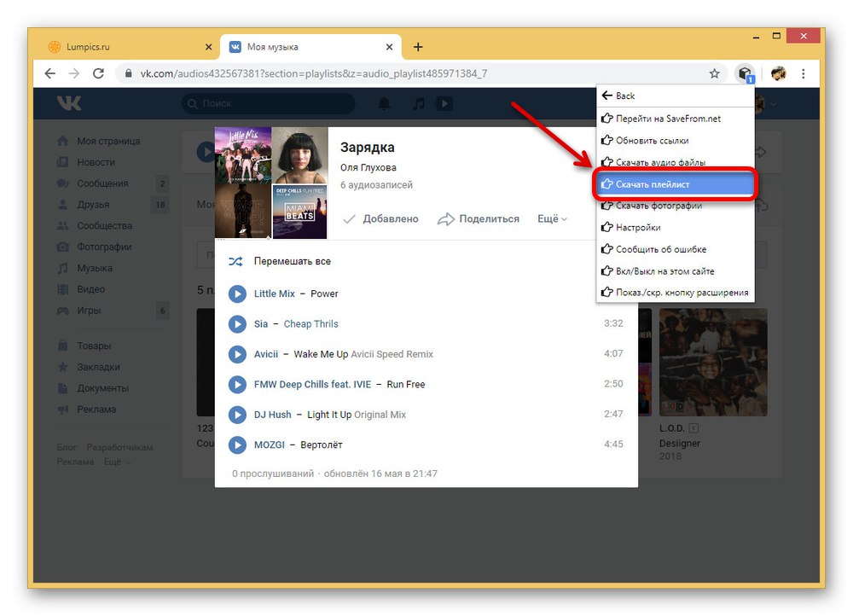Screen dimensions: 853x616
Task: Toggle Показ./скр. кнопку расширения
Action: tap(675, 293)
